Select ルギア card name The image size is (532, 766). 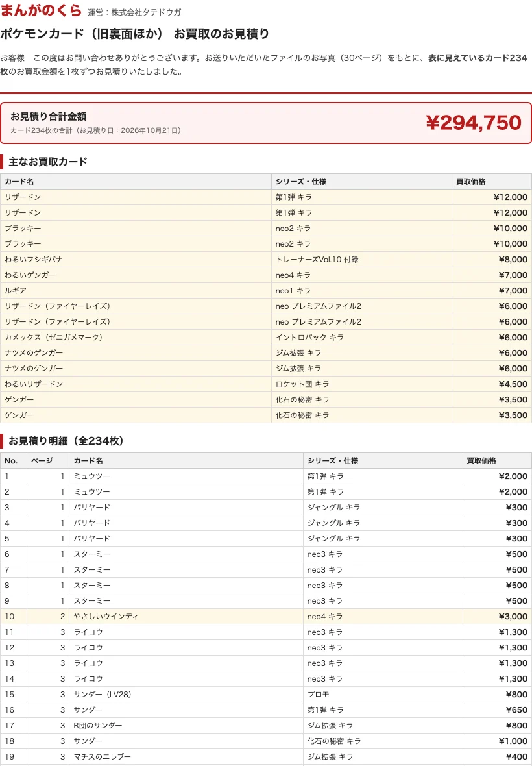click(x=16, y=291)
